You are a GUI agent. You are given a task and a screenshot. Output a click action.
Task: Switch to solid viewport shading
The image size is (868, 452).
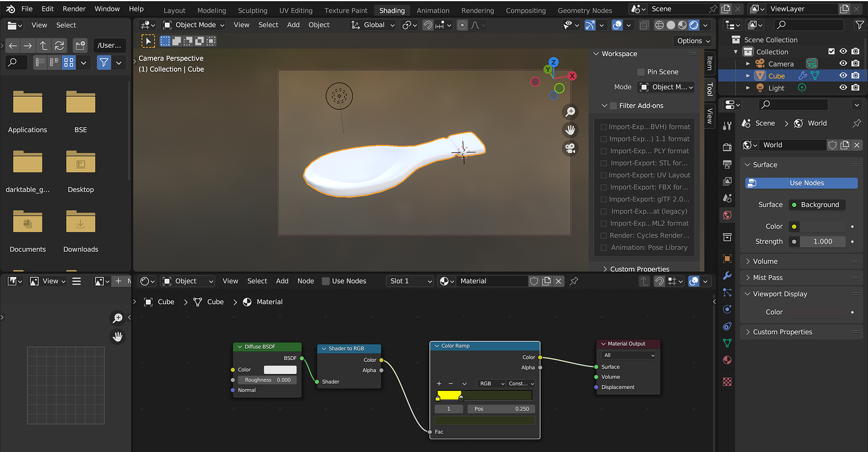(x=670, y=25)
